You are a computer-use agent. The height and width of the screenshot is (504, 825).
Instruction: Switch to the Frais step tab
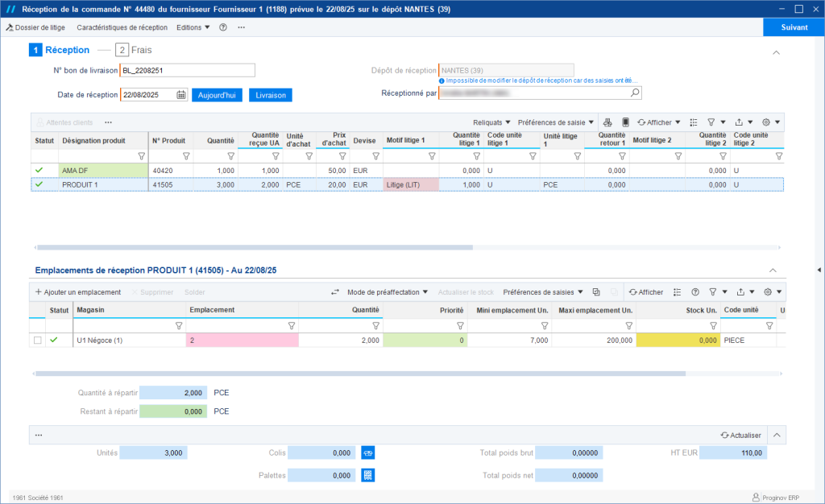click(x=134, y=50)
